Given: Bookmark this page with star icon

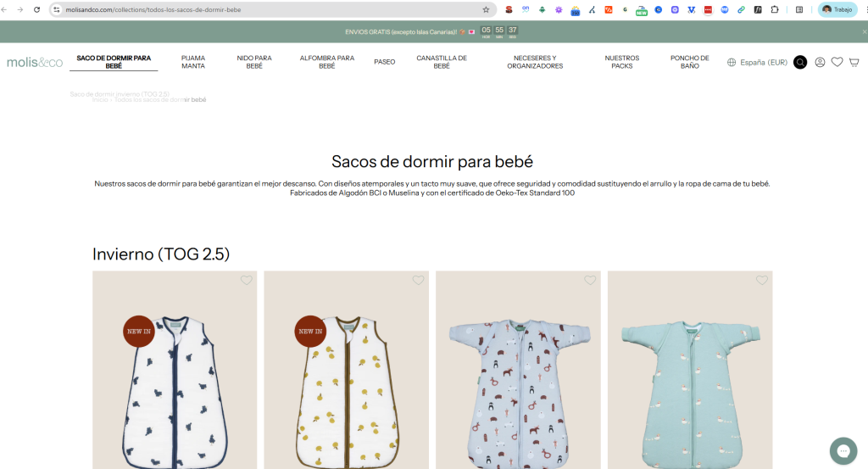Looking at the screenshot, I should pos(486,9).
